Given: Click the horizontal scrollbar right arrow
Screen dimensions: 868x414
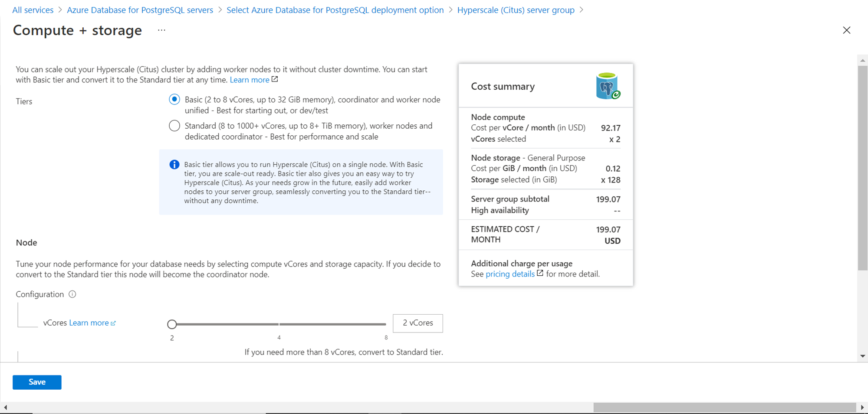Looking at the screenshot, I should (862, 407).
